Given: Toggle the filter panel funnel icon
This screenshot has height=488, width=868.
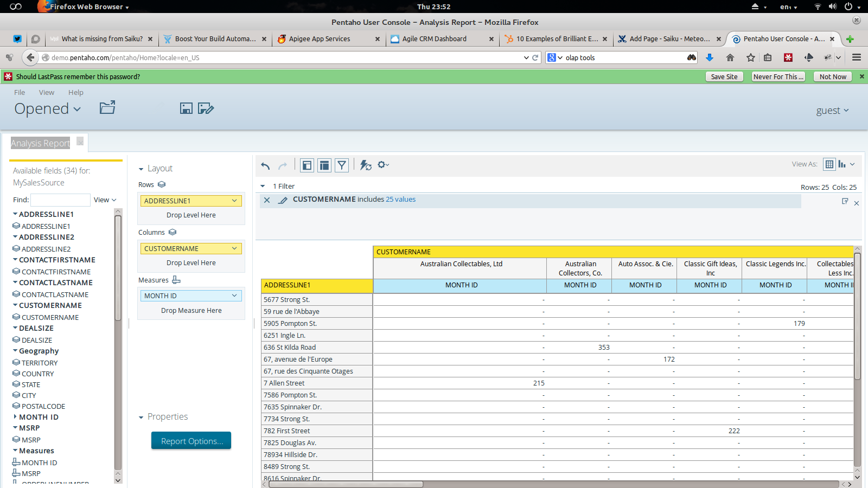Looking at the screenshot, I should (342, 165).
